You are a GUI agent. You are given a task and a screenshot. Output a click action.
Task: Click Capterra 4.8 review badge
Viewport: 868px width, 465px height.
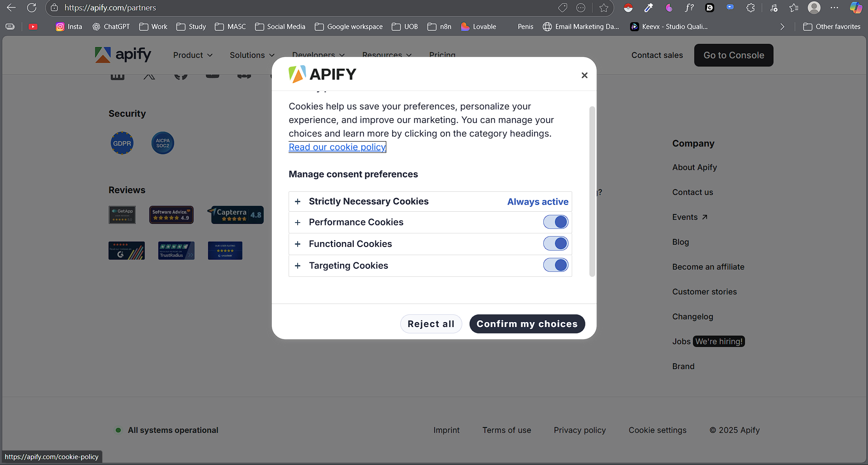[x=235, y=215]
